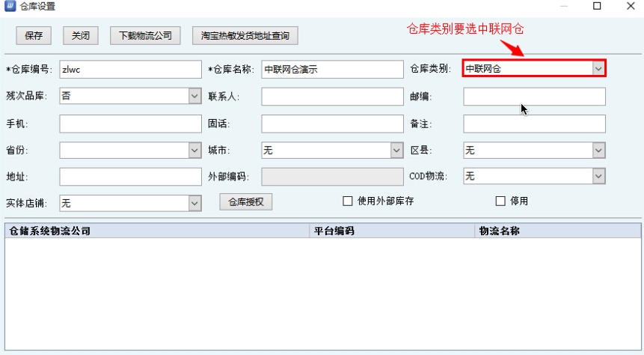
Task: Select the 手机 input field
Action: coord(131,124)
